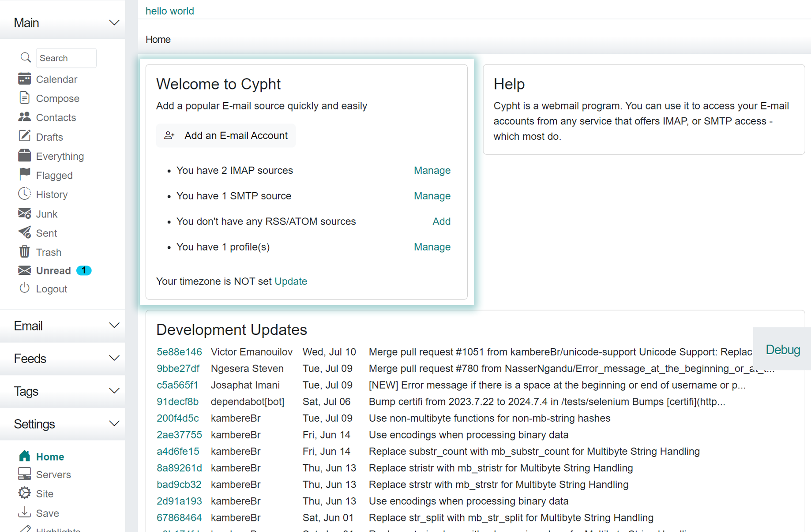Click the Unread envelope icon
This screenshot has width=811, height=532.
tap(25, 270)
